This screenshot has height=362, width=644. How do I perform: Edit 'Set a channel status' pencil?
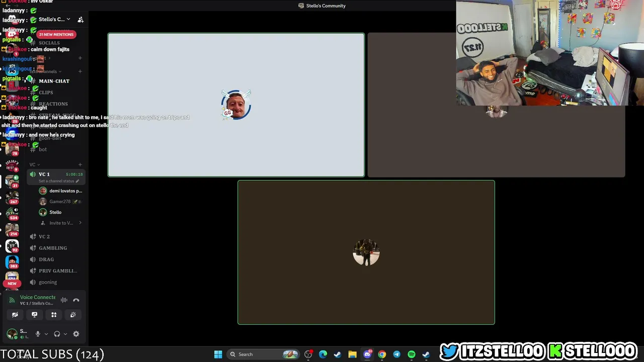pos(77,181)
